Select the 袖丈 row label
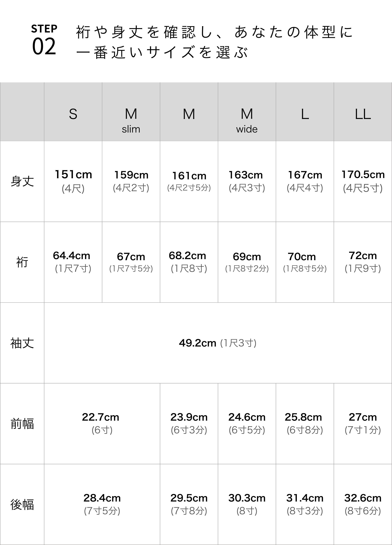The image size is (392, 545). click(22, 343)
